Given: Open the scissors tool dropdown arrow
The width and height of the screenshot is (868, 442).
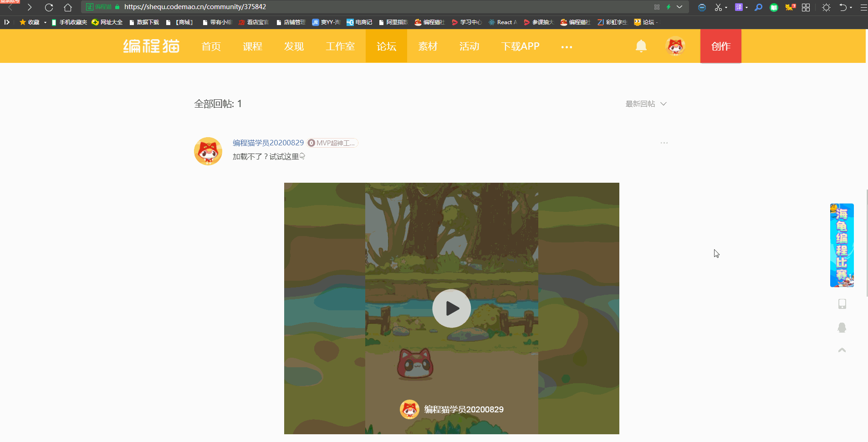Looking at the screenshot, I should (726, 8).
